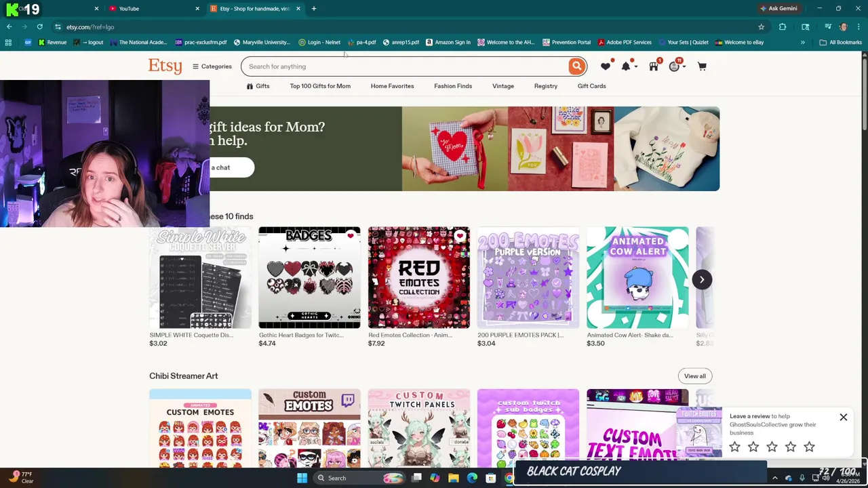Screen dimensions: 868x488
Task: Open Chibi Streamer Art heading
Action: pos(184,375)
